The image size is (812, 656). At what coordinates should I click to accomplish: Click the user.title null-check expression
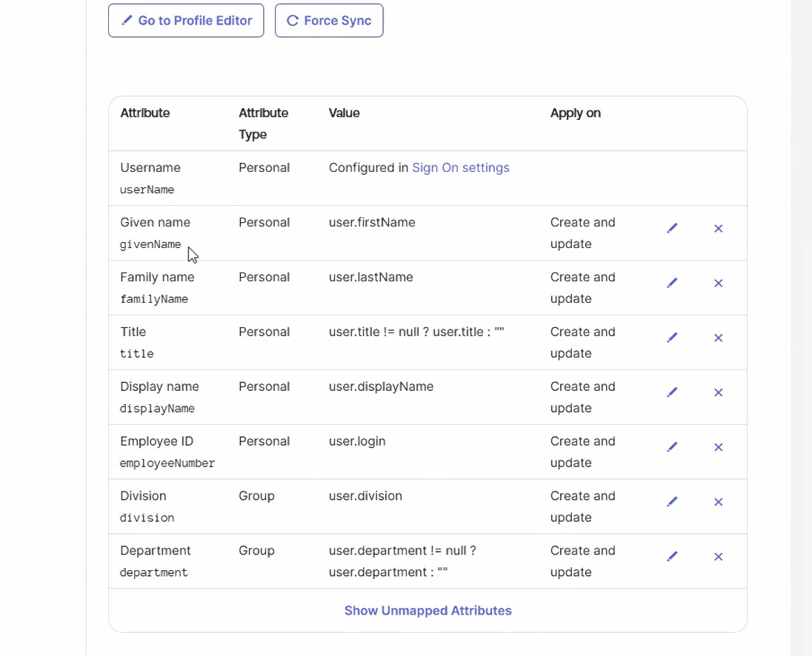(x=416, y=332)
